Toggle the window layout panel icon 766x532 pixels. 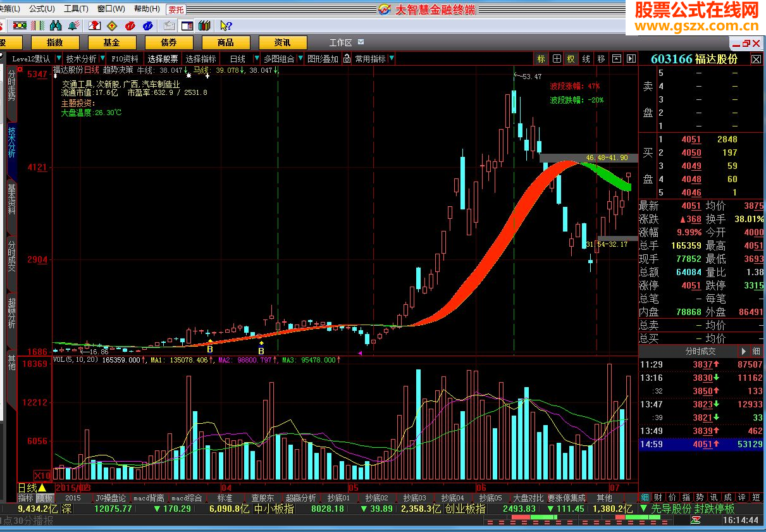click(187, 26)
